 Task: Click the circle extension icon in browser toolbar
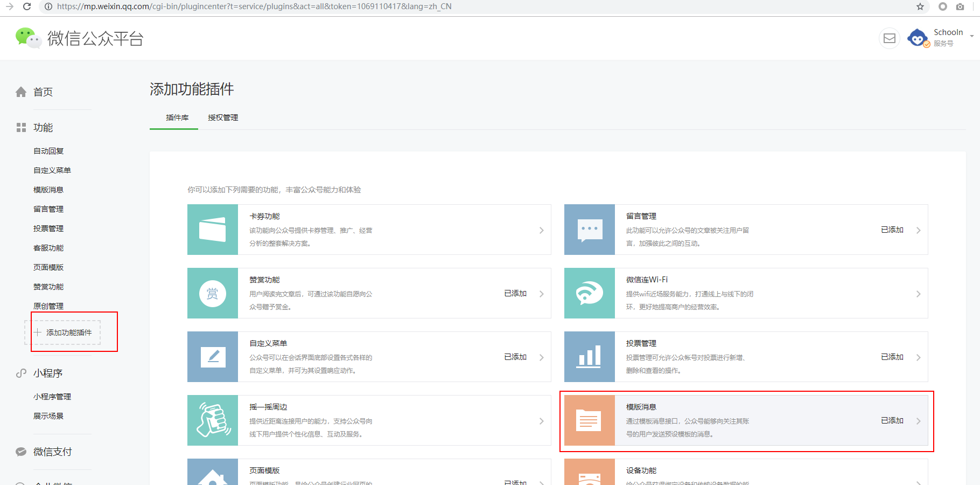[x=942, y=6]
